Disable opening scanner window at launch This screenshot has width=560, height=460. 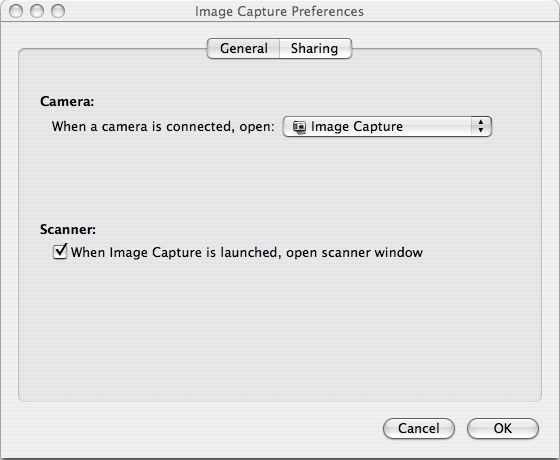(x=60, y=251)
